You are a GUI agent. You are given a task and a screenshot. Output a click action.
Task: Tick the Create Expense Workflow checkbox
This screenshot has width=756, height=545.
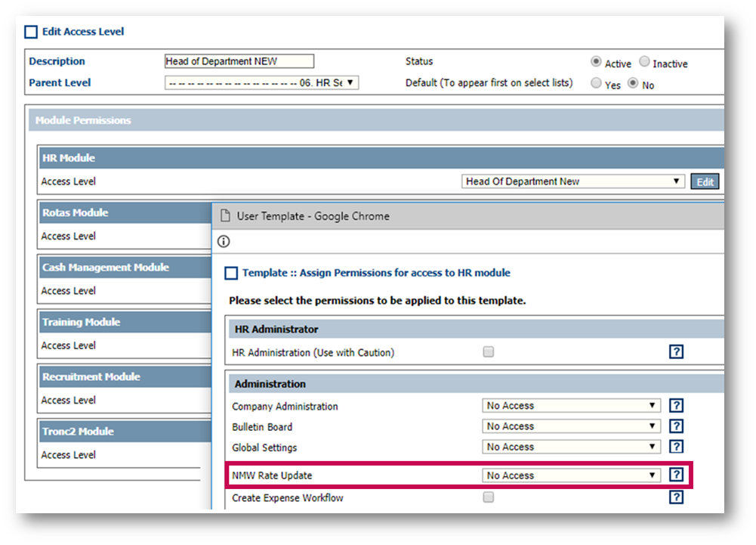point(489,497)
